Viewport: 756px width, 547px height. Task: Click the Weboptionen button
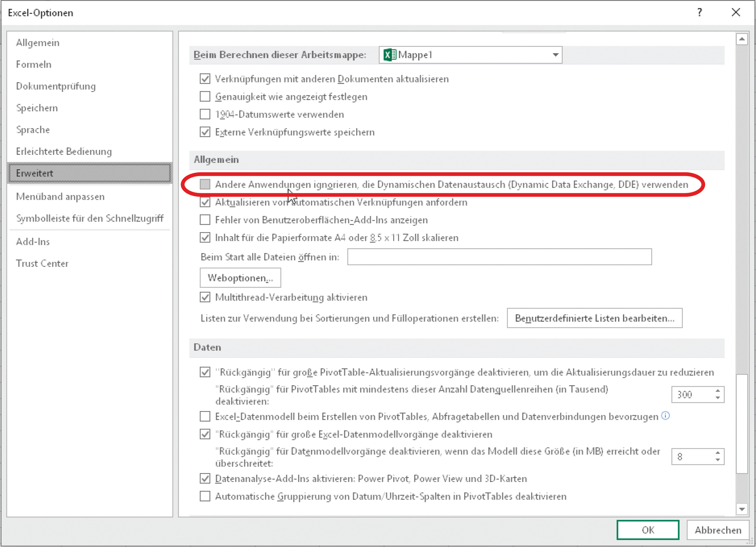240,278
